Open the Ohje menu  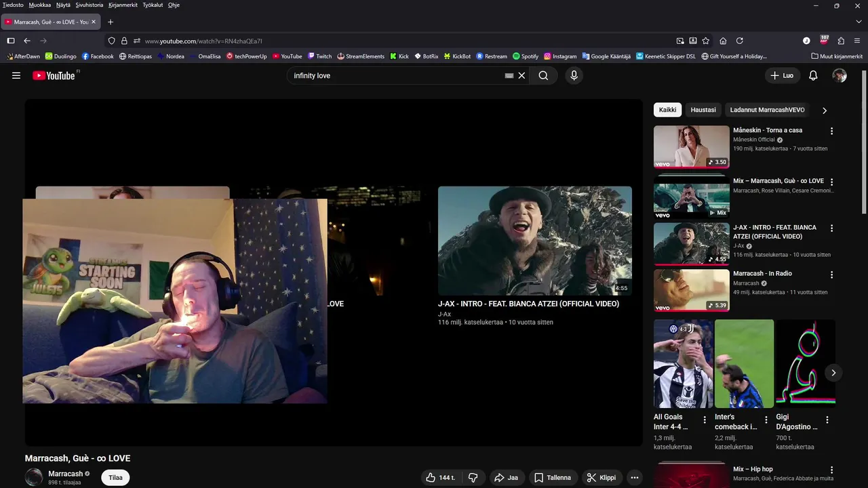tap(174, 5)
